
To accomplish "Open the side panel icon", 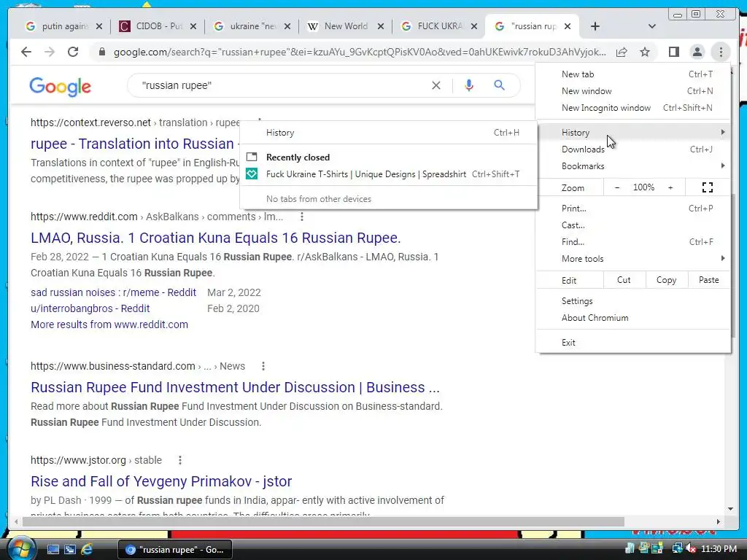I will pyautogui.click(x=673, y=52).
